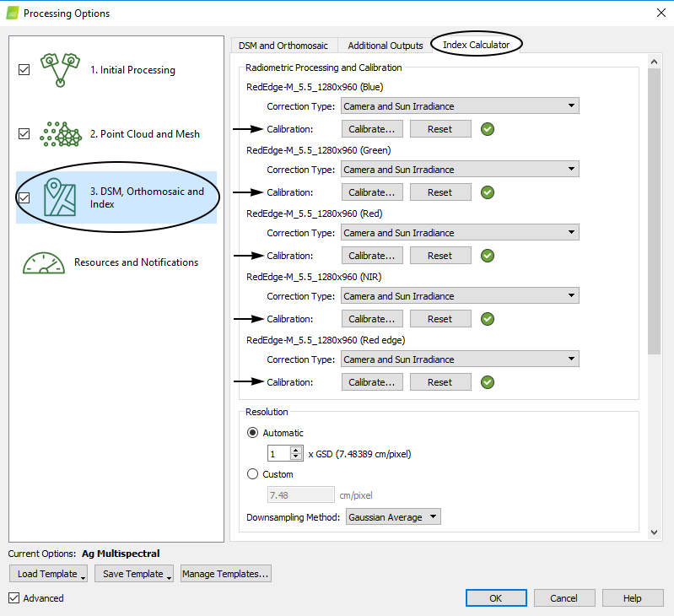Switch to the Additional Outputs tab
674x616 pixels.
click(385, 46)
